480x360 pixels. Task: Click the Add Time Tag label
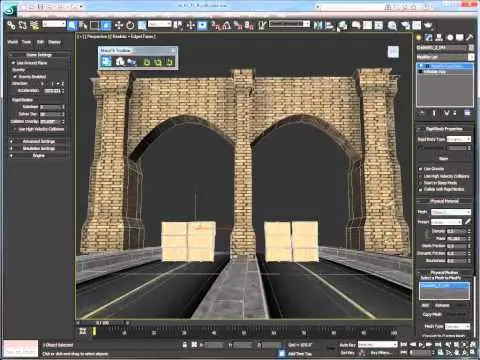pos(300,354)
